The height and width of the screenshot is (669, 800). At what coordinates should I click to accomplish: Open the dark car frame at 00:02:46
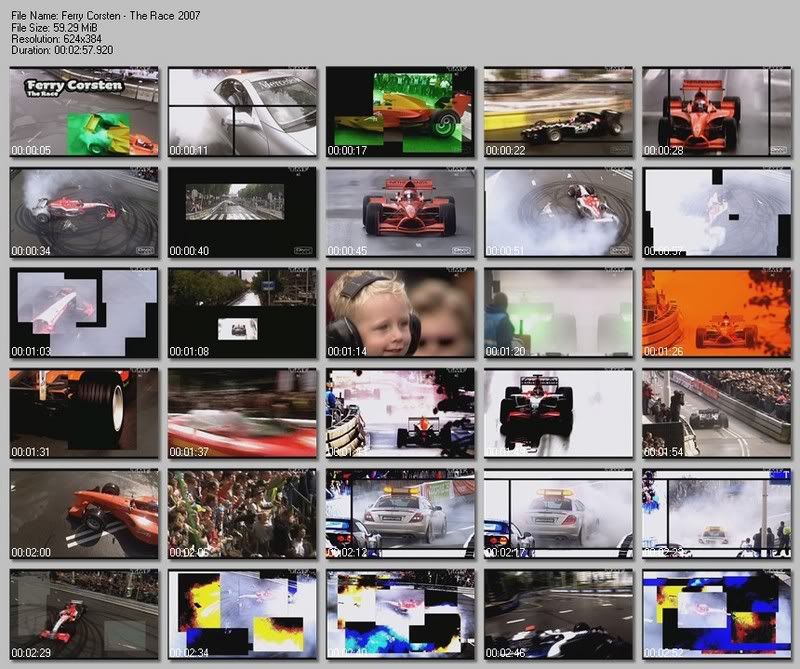(559, 614)
